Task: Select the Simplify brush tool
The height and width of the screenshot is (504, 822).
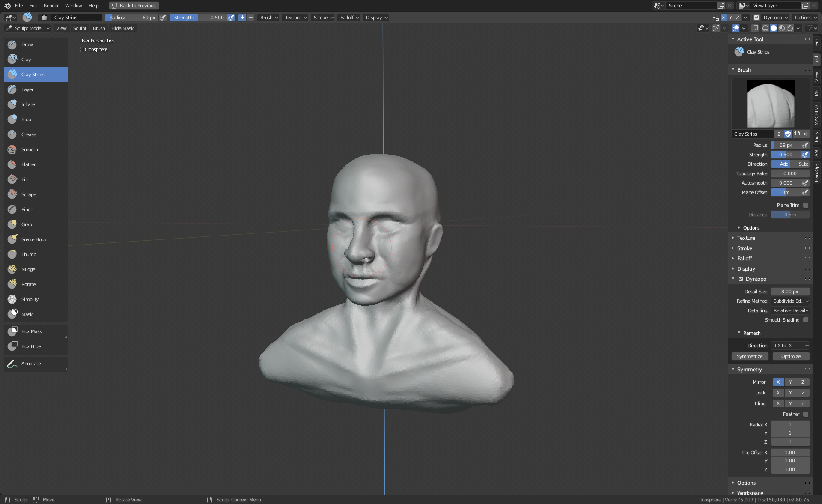Action: tap(30, 299)
